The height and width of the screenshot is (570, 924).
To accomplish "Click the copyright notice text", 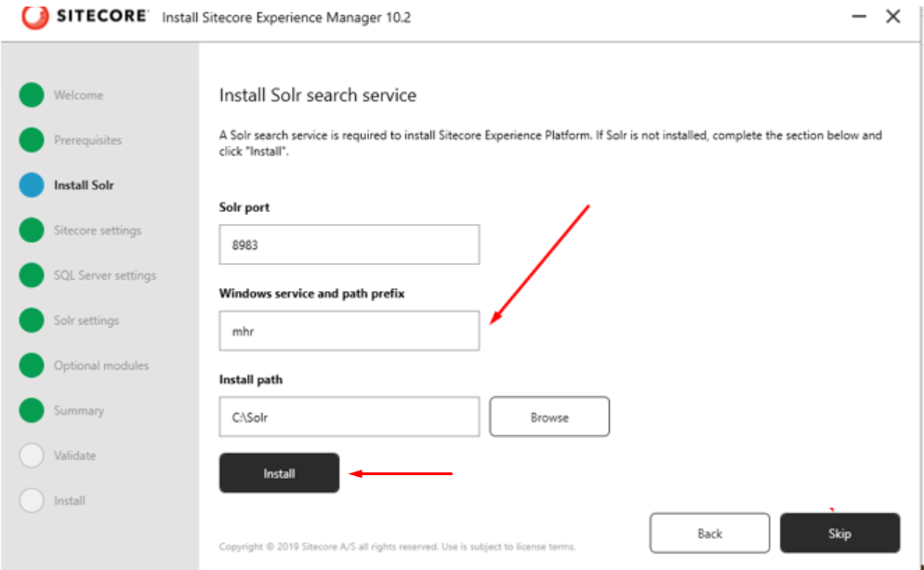I will tap(397, 547).
